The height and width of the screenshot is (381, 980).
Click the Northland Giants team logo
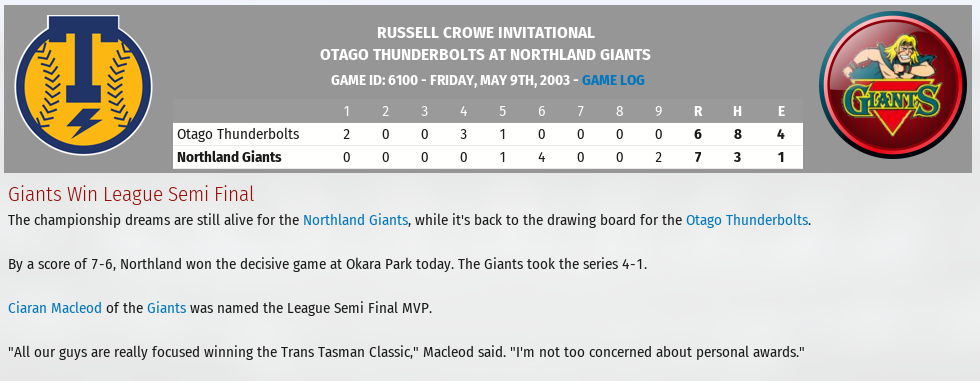click(892, 85)
